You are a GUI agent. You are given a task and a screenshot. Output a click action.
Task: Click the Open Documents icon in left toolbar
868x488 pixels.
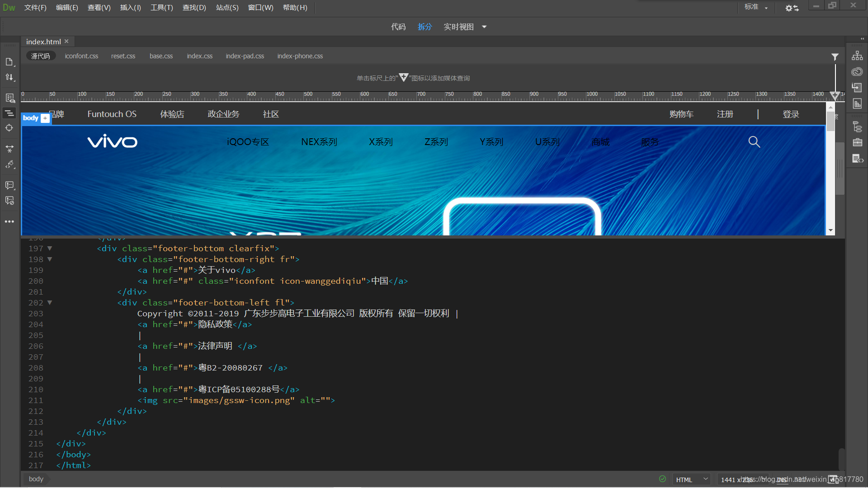[x=9, y=62]
